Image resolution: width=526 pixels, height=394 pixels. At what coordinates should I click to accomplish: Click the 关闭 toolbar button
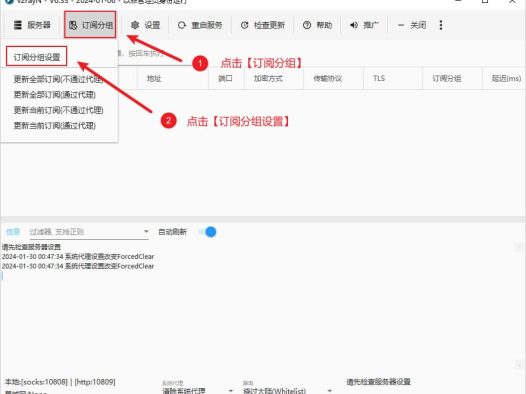(412, 25)
